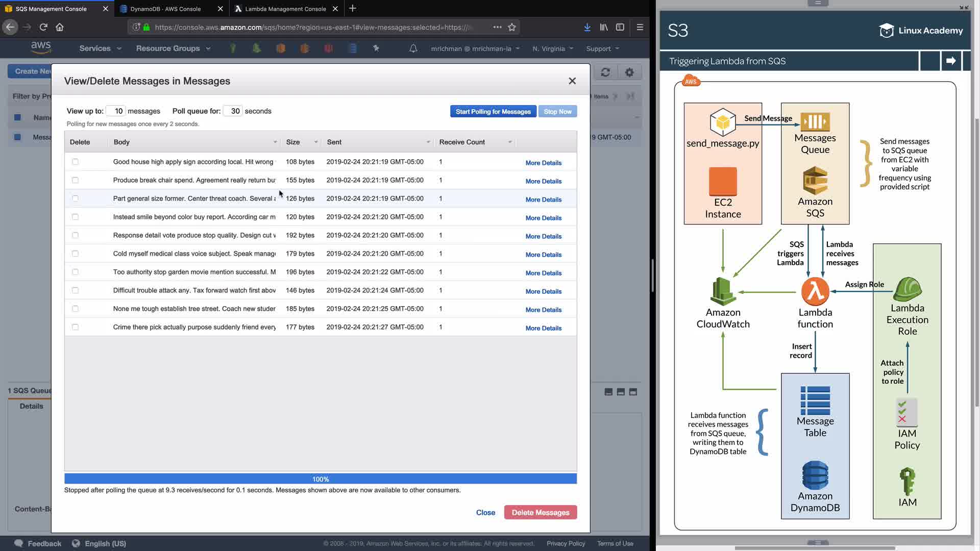Switch to Lambda Management Console tab
980x551 pixels.
point(285,9)
